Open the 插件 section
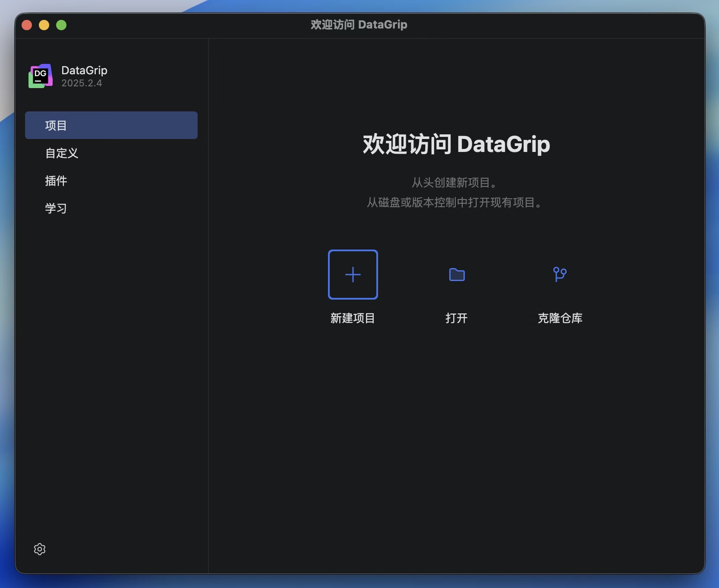The height and width of the screenshot is (588, 719). tap(56, 181)
